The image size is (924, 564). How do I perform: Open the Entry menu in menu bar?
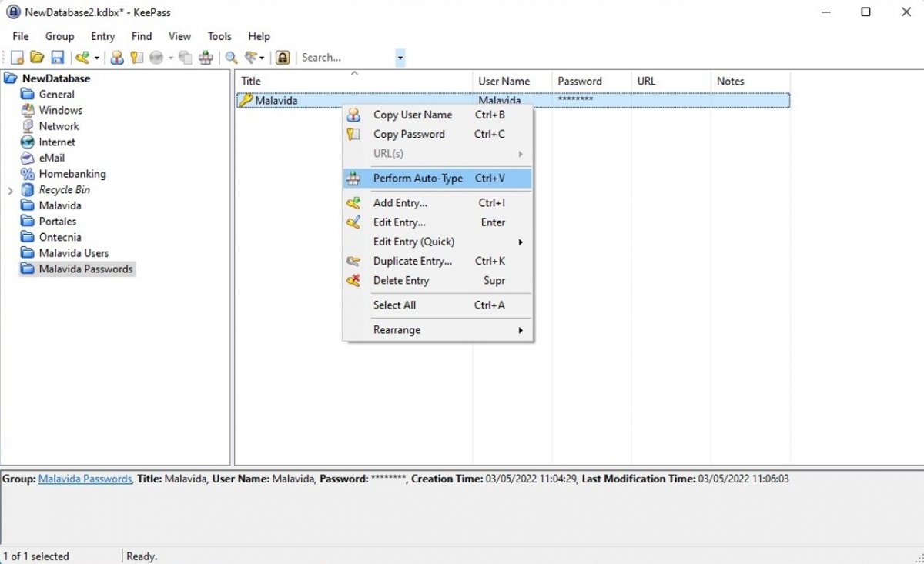[102, 36]
